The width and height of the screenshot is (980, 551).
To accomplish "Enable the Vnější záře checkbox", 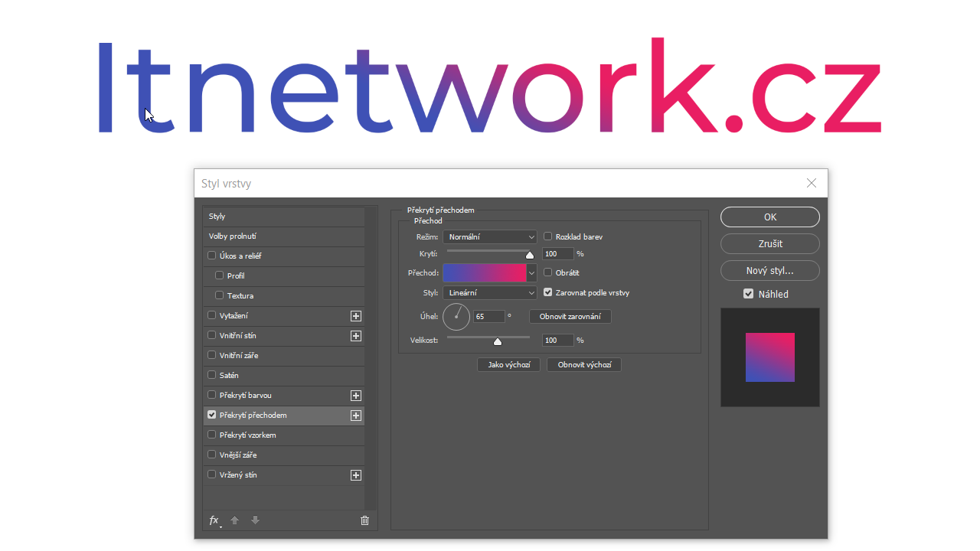I will pyautogui.click(x=212, y=455).
